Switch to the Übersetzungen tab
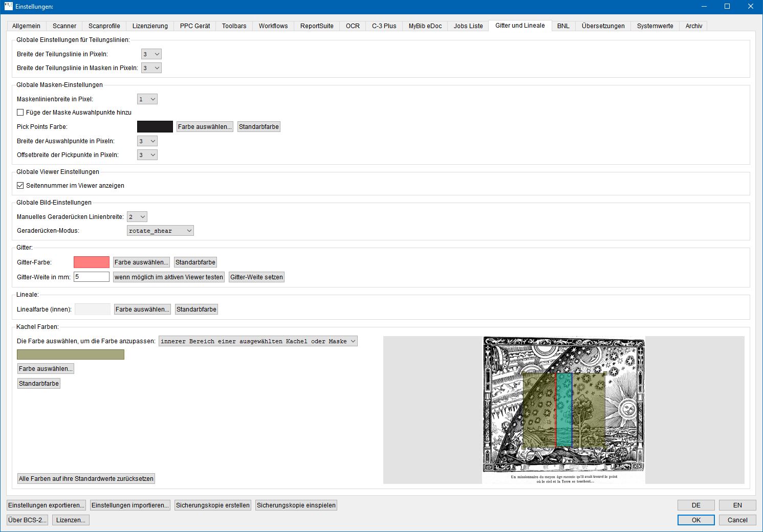763x532 pixels. tap(603, 26)
